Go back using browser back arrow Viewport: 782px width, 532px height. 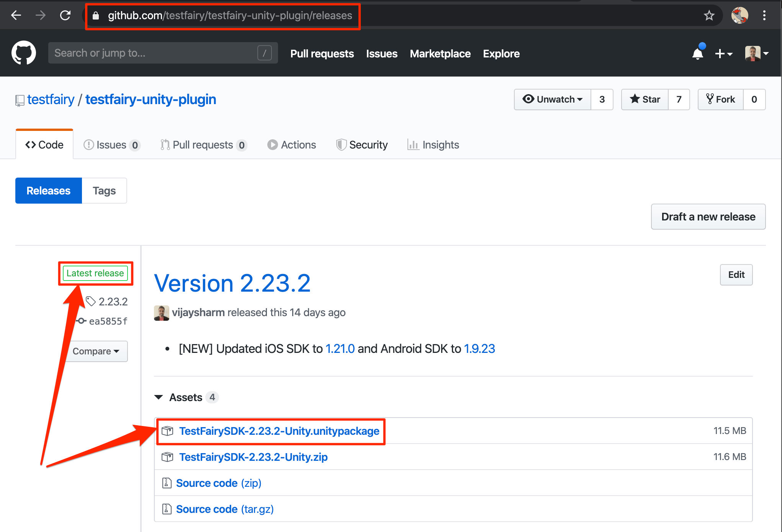[x=16, y=15]
